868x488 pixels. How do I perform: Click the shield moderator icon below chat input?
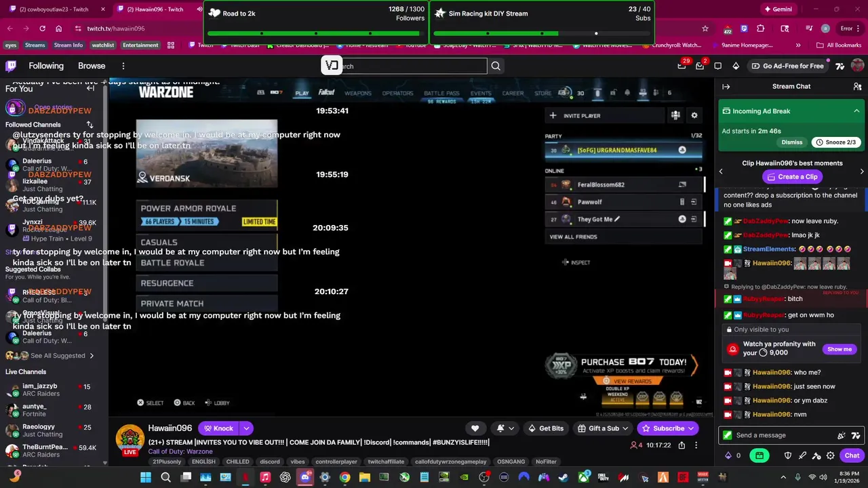pos(788,455)
